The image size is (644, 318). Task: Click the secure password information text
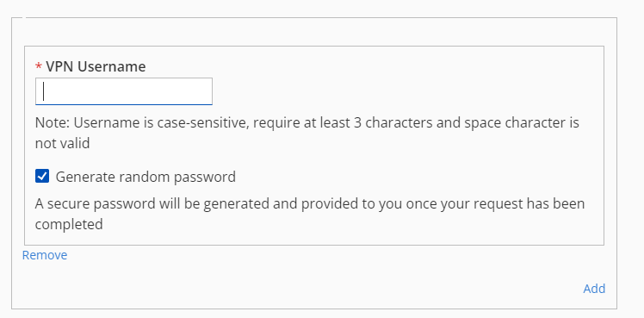[310, 214]
